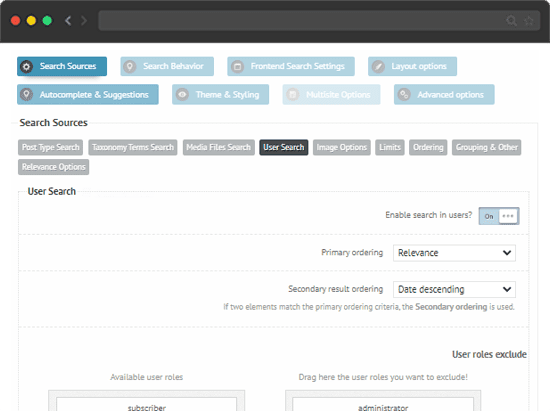Toggle Enable search in users switch
The image size is (550, 411).
click(499, 216)
